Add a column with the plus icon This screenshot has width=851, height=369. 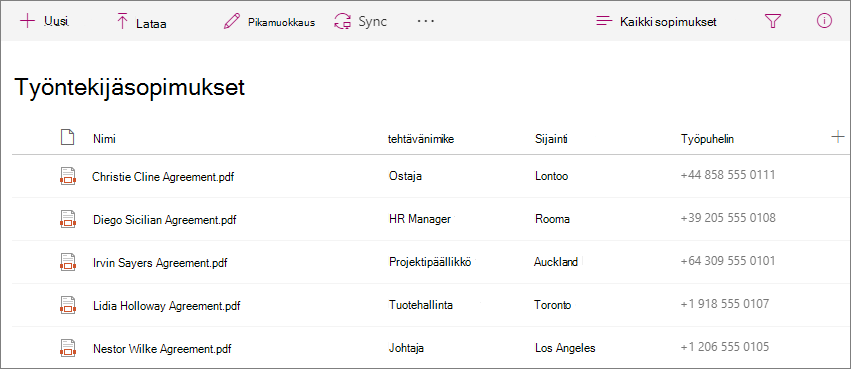(837, 137)
